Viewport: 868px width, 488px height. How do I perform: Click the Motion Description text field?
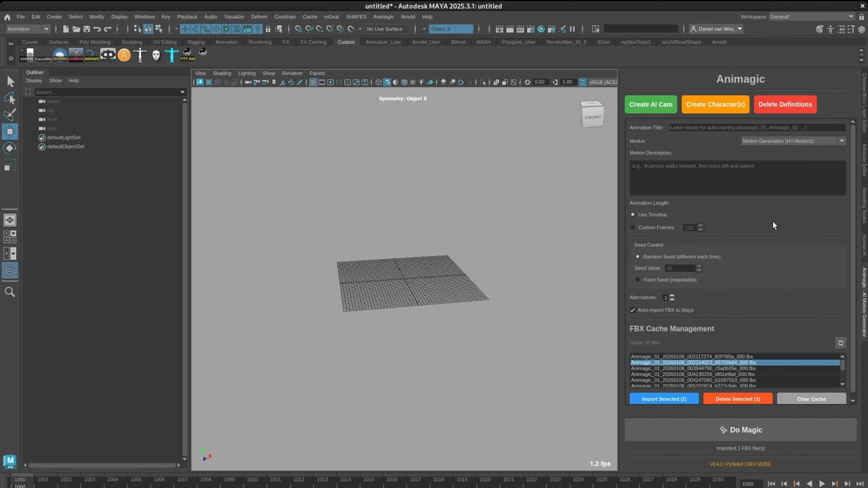[737, 178]
